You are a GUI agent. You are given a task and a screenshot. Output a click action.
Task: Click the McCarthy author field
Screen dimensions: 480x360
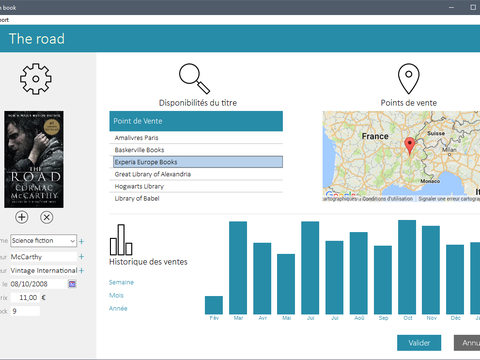tap(44, 257)
